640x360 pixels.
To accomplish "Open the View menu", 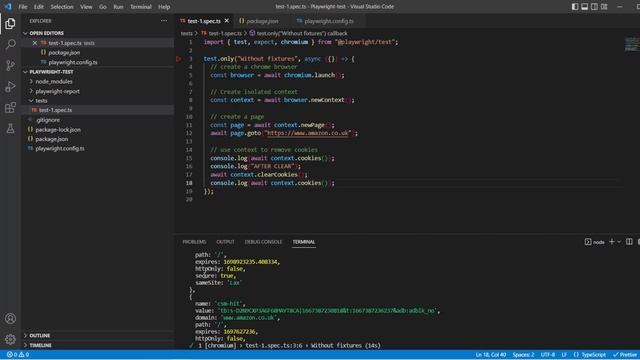I will 86,7.
